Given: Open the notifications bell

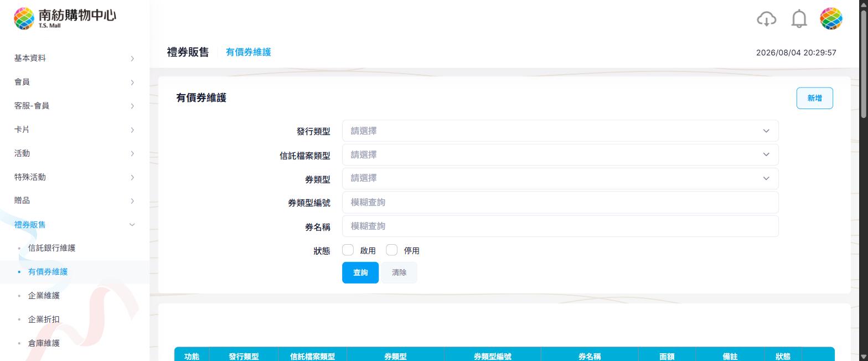Looking at the screenshot, I should [799, 19].
